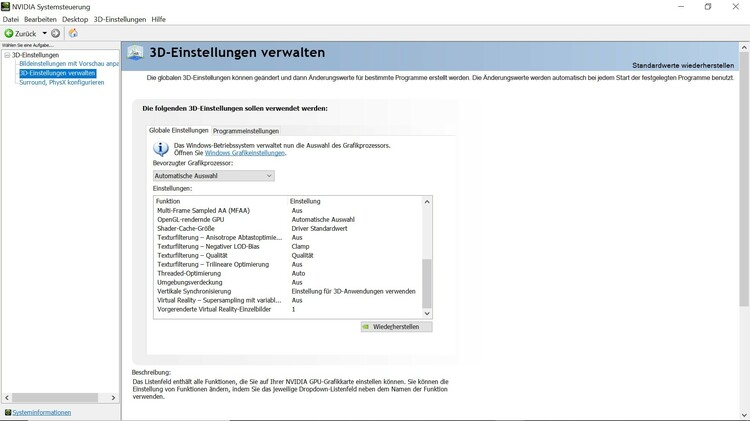The image size is (750, 421).
Task: Open the 3D-Einstellungen menu
Action: (120, 20)
